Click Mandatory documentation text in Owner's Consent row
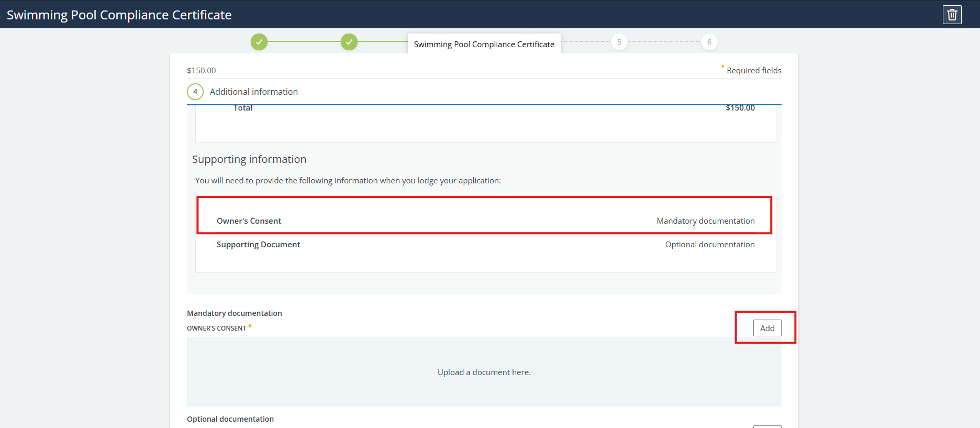 coord(705,221)
